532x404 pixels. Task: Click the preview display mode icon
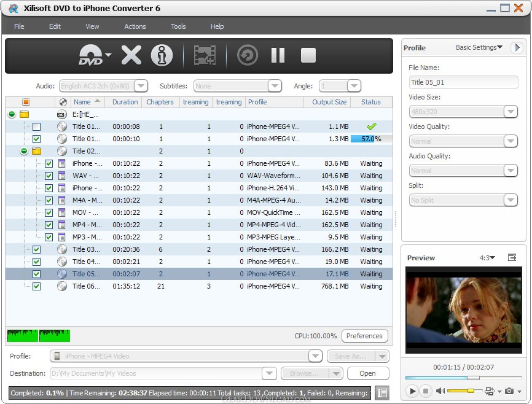(489, 391)
